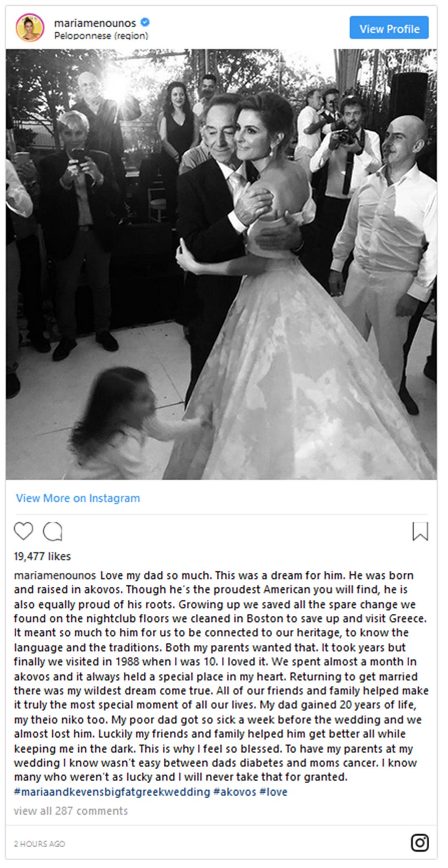Open the #love hashtag

pos(273,792)
